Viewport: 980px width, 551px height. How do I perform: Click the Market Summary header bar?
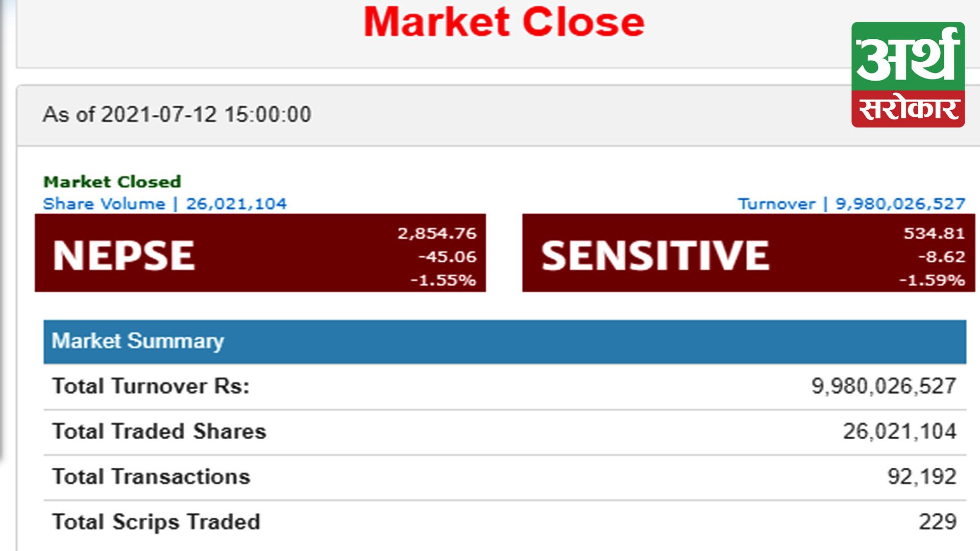[505, 341]
